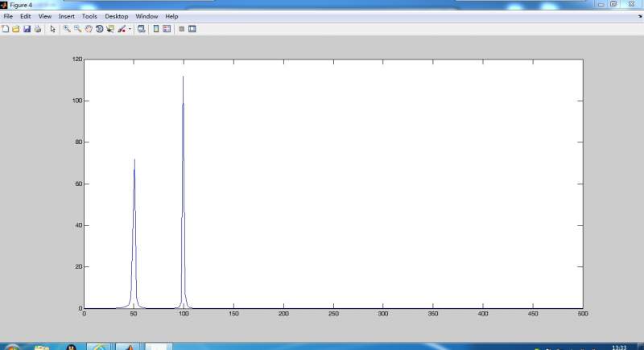Open the Insert menu
This screenshot has height=350, width=644.
tap(67, 16)
